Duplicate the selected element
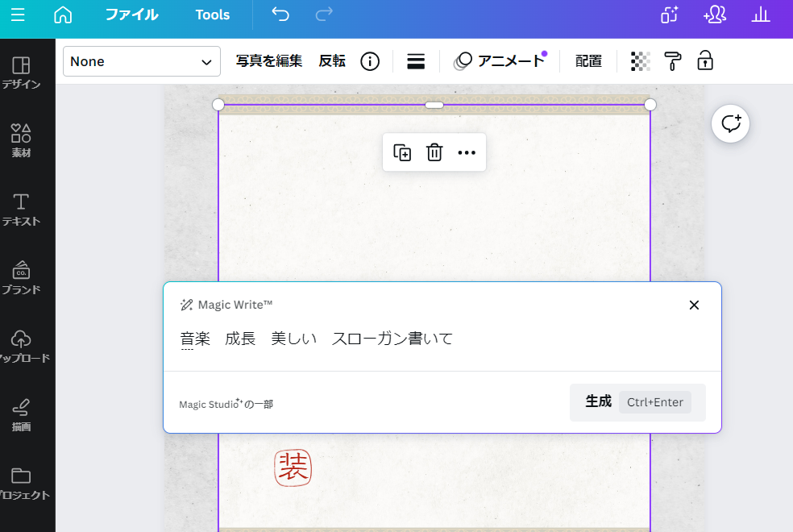The height and width of the screenshot is (532, 793). point(402,152)
